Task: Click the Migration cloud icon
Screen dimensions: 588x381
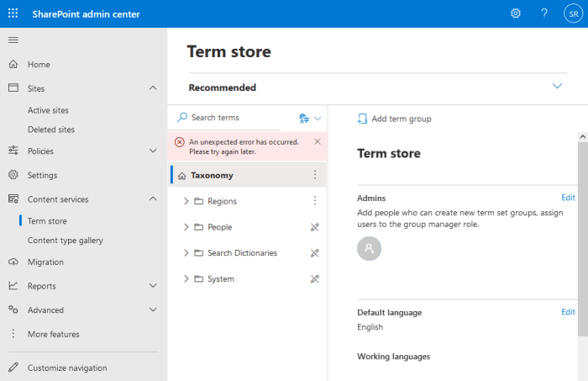Action: click(13, 262)
